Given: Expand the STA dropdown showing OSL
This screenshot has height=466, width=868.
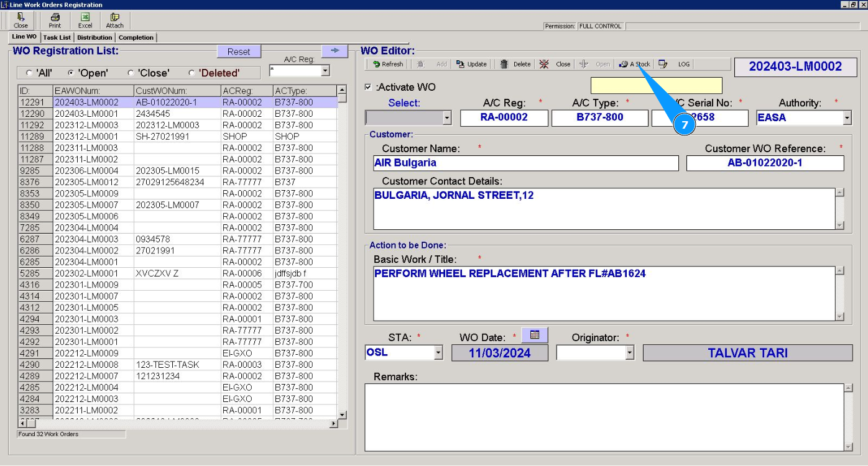Looking at the screenshot, I should point(438,353).
